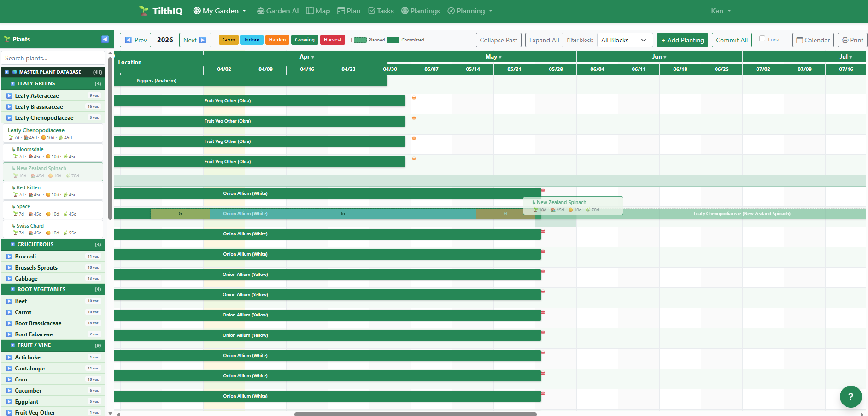868x416 pixels.
Task: Click the Germ stage color chip
Action: pos(229,40)
